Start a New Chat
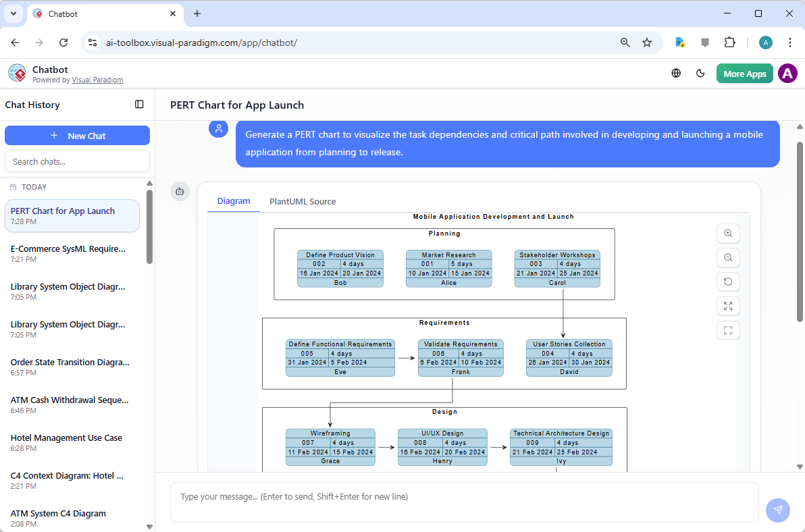805x532 pixels. [x=77, y=135]
